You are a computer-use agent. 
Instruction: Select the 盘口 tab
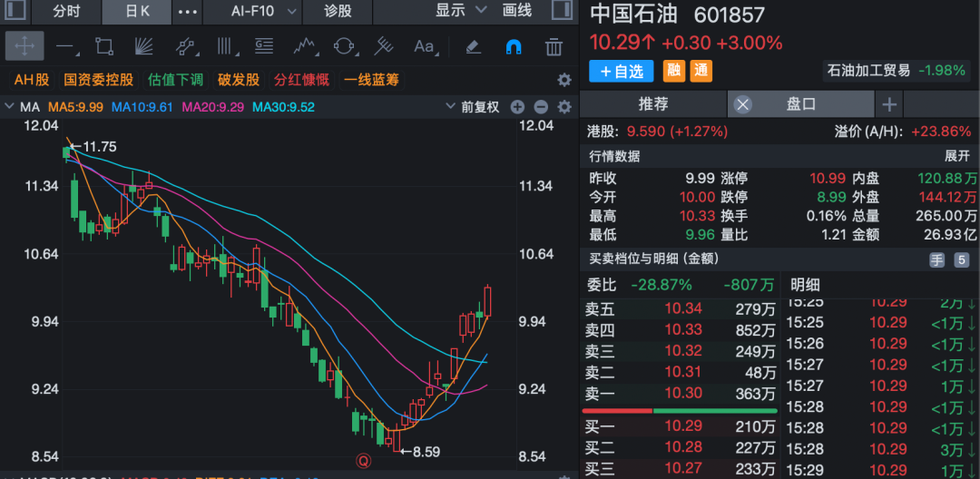[x=800, y=104]
